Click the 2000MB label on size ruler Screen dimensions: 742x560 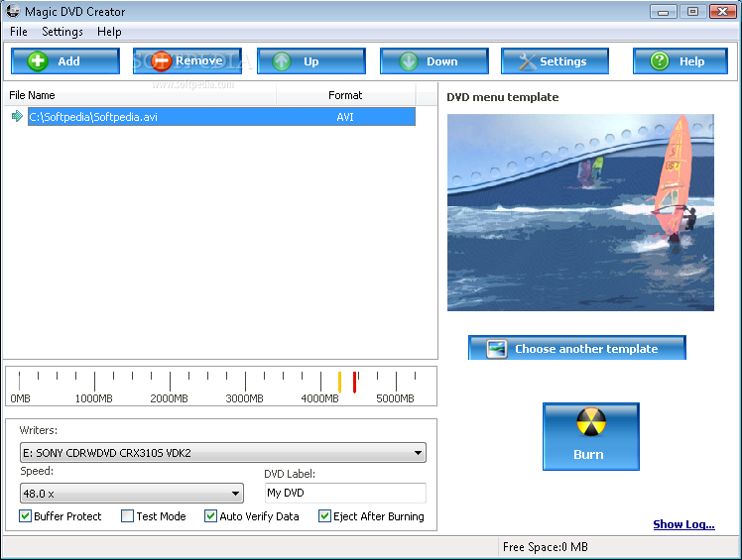point(169,398)
